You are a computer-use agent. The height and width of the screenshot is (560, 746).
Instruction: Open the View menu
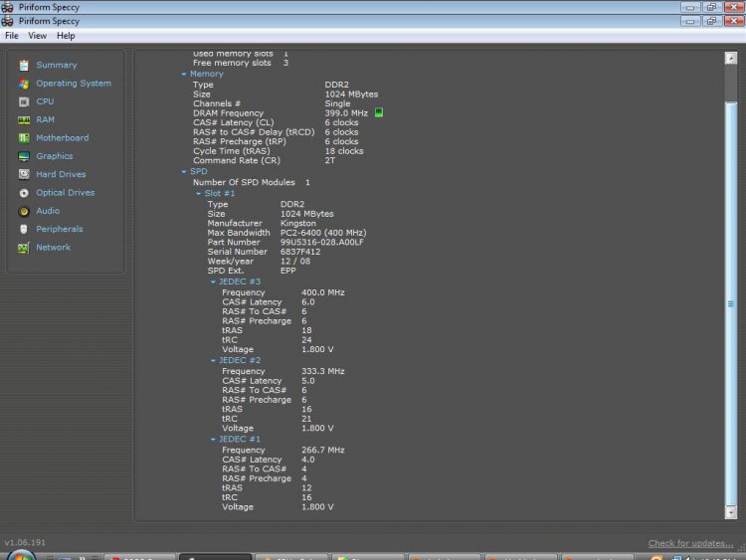pyautogui.click(x=37, y=36)
